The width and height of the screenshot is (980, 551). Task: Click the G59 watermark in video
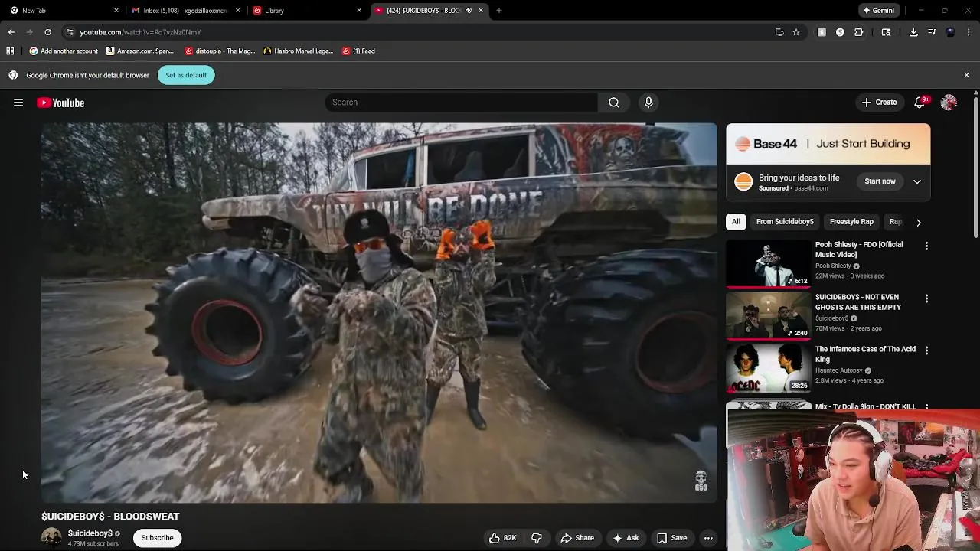(x=701, y=481)
